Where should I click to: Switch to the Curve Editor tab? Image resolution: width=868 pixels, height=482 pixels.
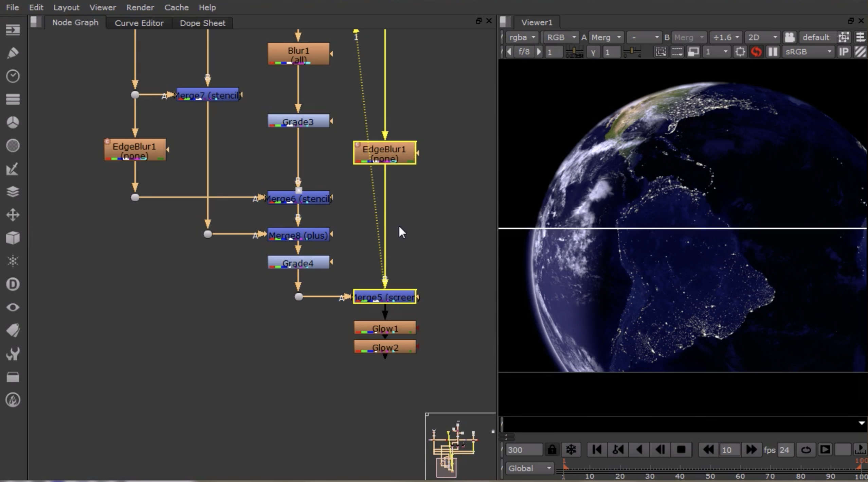[x=139, y=22]
